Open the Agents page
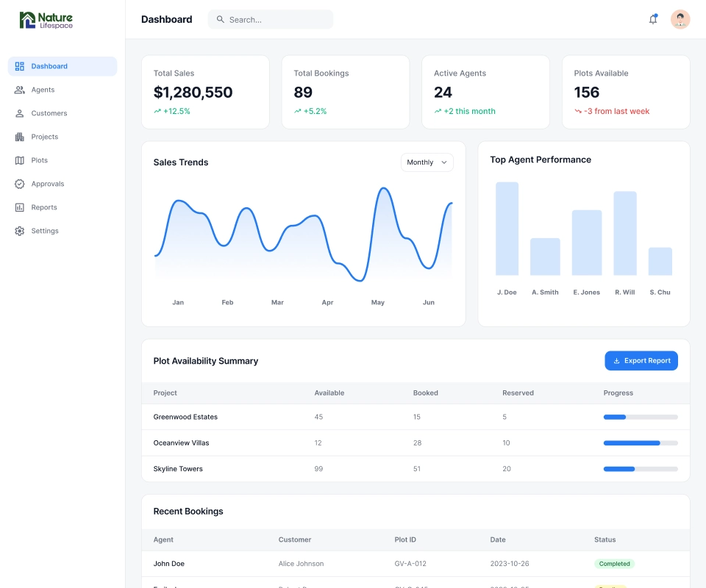The image size is (706, 588). pyautogui.click(x=63, y=90)
